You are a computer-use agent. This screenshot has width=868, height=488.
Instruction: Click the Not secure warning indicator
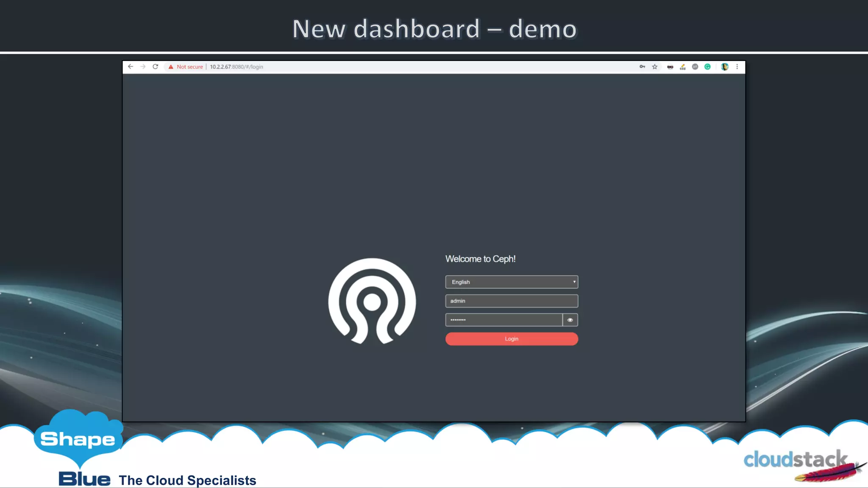[x=186, y=67]
